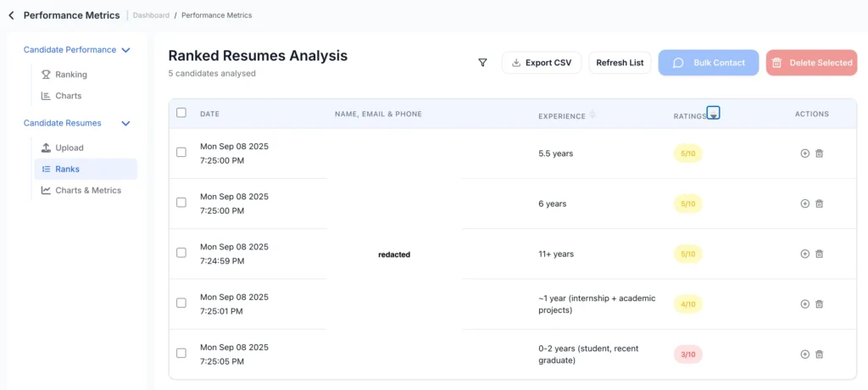868x390 pixels.
Task: Click the Export CSV button
Action: tap(542, 63)
